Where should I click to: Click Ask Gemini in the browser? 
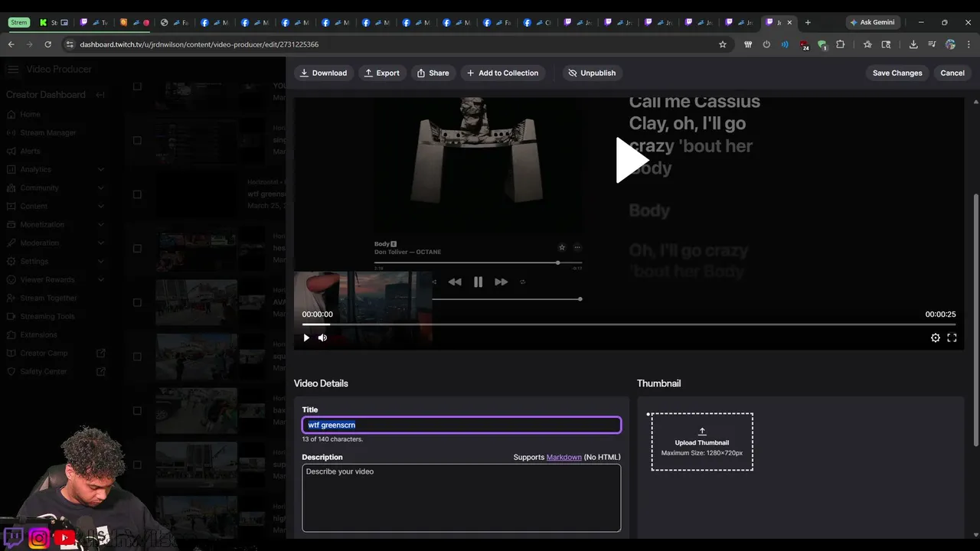pos(871,22)
